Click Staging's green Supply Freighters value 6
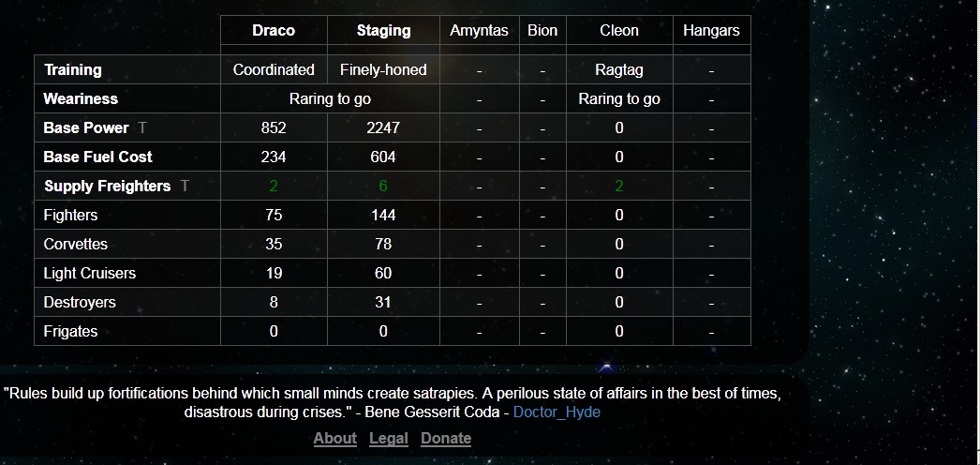Viewport: 980px width, 465px height. (383, 186)
